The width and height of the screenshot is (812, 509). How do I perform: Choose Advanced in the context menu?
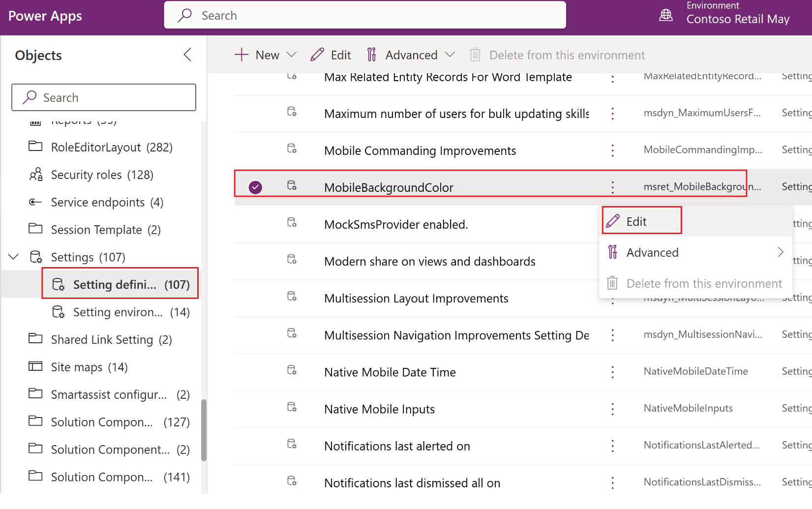coord(695,252)
